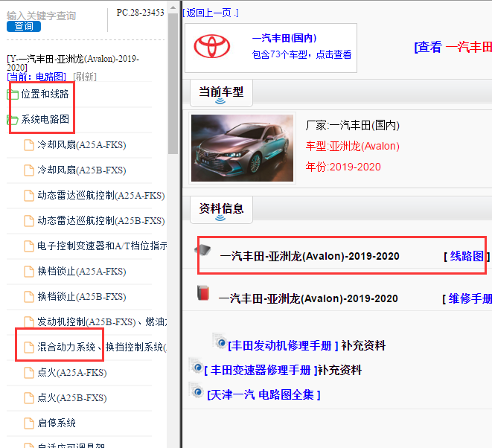The height and width of the screenshot is (448, 492).
Task: Click document icon beside 启停系统
Action: [29, 423]
